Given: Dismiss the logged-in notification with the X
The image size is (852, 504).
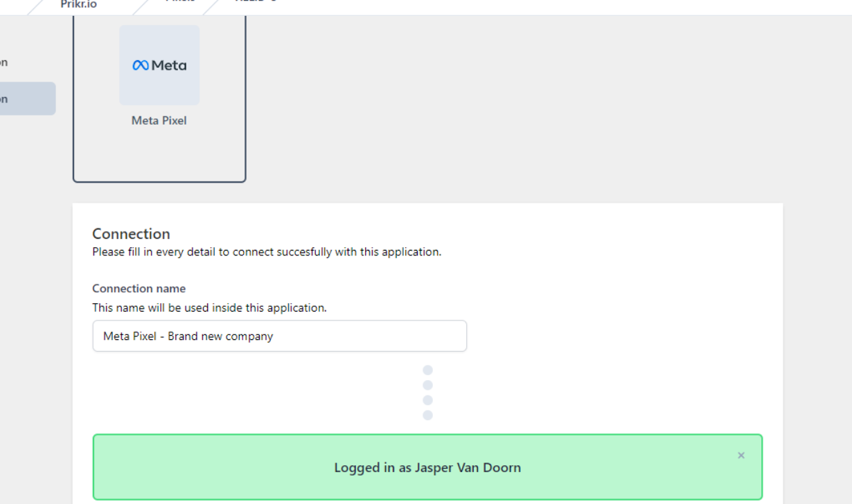Looking at the screenshot, I should click(x=741, y=456).
